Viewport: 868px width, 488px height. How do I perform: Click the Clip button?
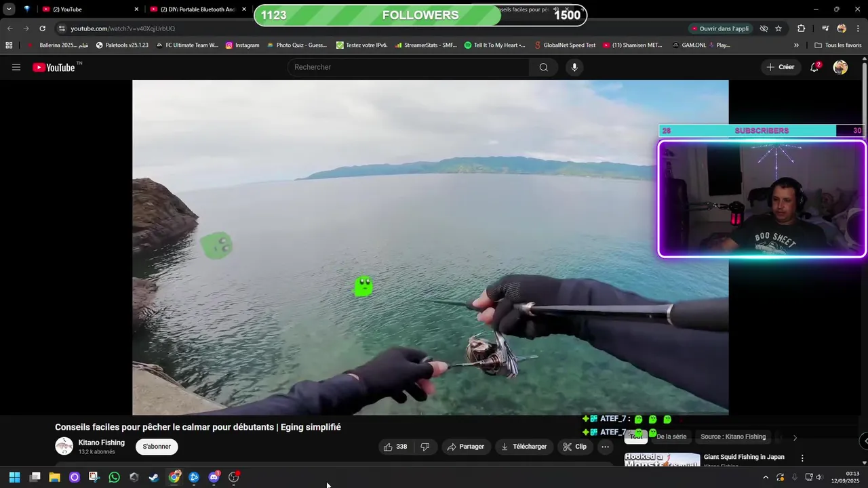[574, 447]
